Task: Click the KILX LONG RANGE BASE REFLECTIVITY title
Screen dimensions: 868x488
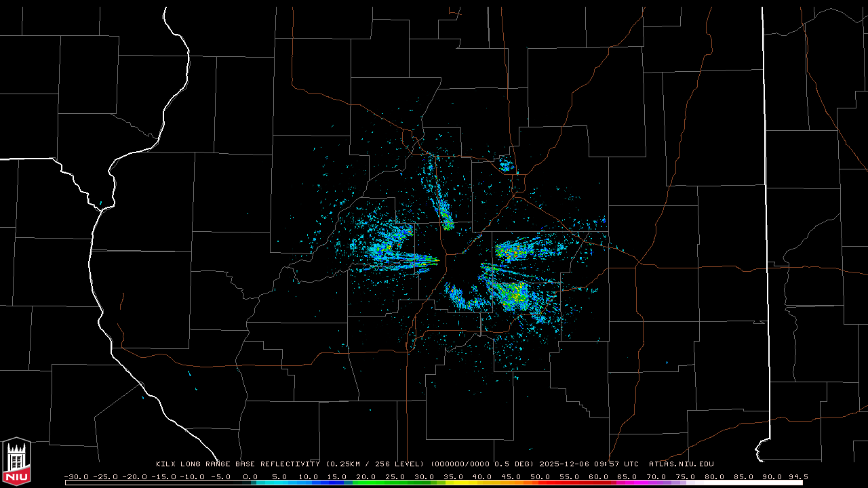Action: pos(237,464)
